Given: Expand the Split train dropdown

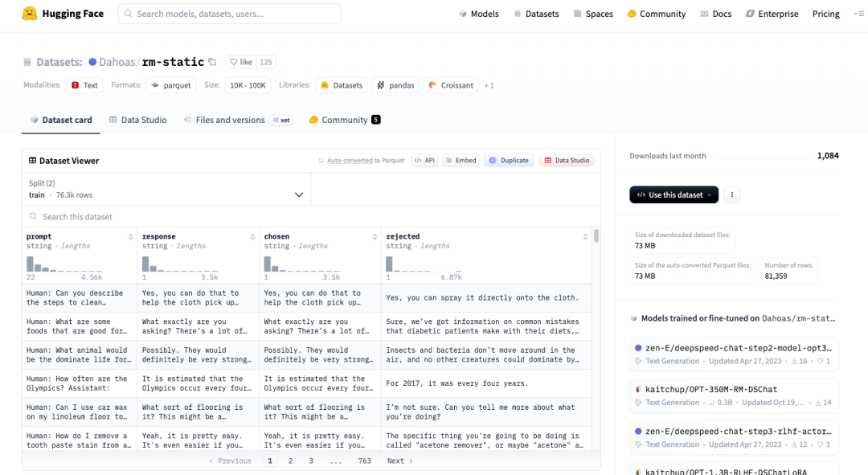Looking at the screenshot, I should 166,190.
